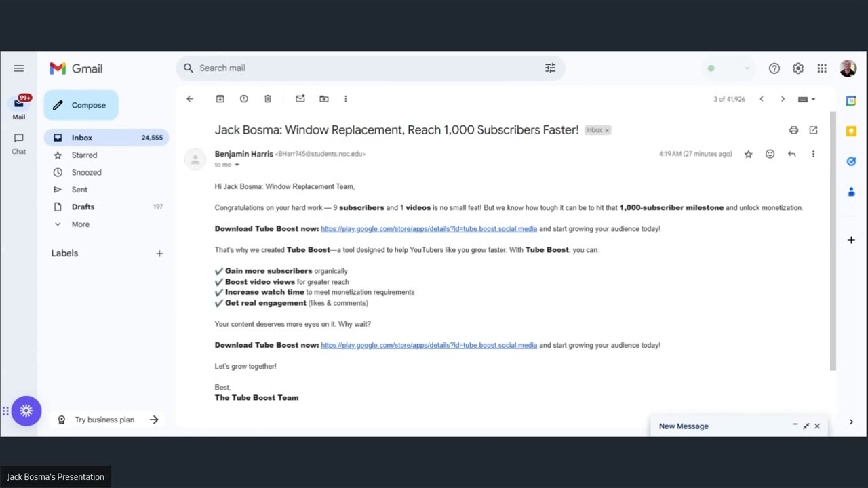The height and width of the screenshot is (488, 868).
Task: Open the Google apps grid
Action: pyautogui.click(x=822, y=68)
